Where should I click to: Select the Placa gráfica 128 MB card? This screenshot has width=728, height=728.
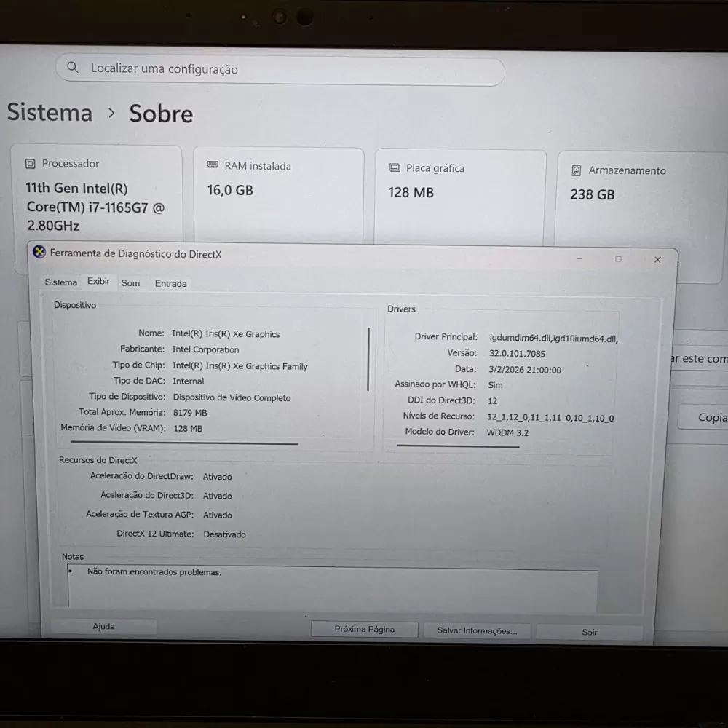(x=460, y=197)
